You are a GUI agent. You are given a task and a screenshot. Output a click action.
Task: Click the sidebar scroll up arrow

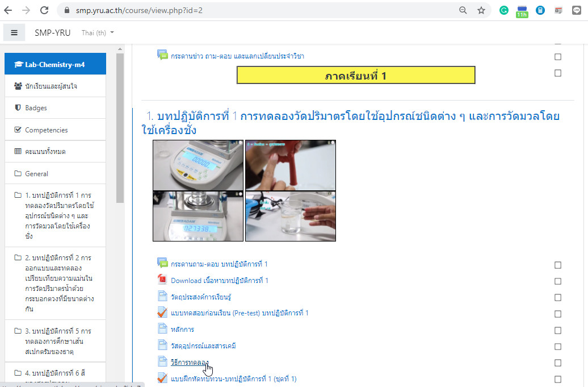pyautogui.click(x=120, y=49)
